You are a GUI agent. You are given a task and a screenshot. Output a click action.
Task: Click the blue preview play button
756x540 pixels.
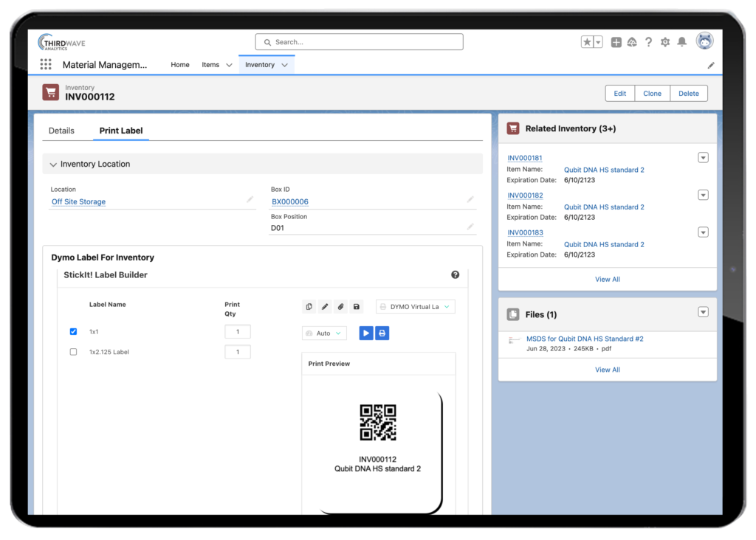coord(366,333)
